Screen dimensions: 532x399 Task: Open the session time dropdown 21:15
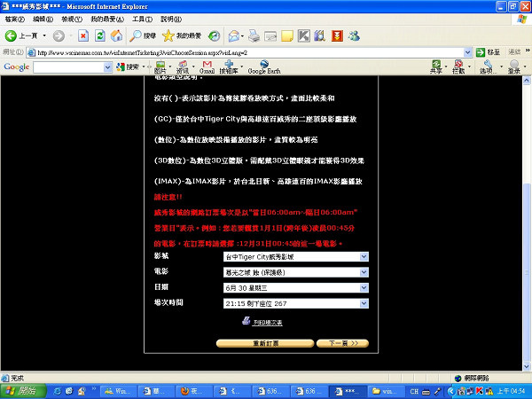click(295, 303)
